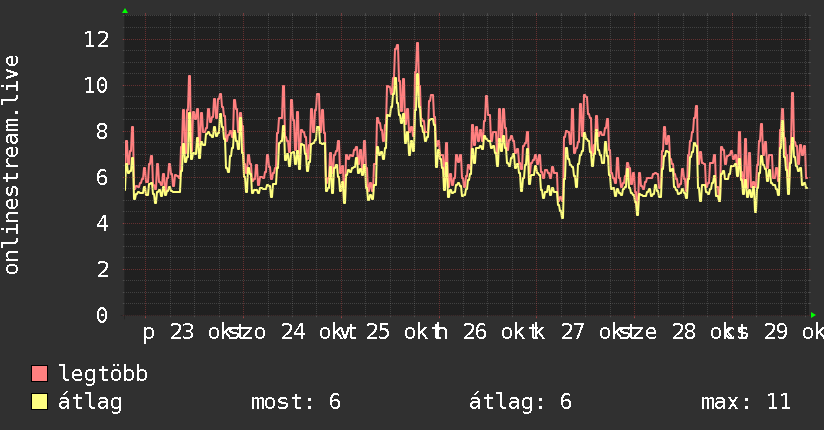Click the x-axis date label 29
This screenshot has height=430, width=824.
tap(776, 332)
